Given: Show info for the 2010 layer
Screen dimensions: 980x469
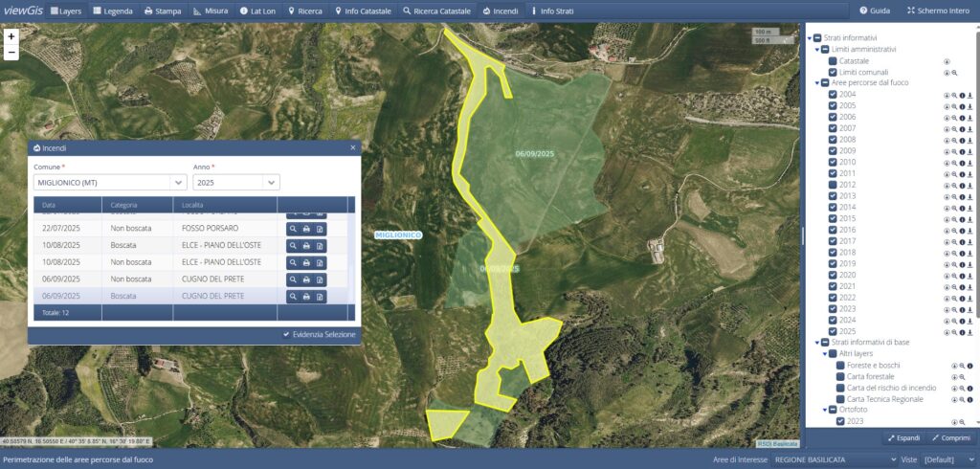Looking at the screenshot, I should (x=962, y=163).
